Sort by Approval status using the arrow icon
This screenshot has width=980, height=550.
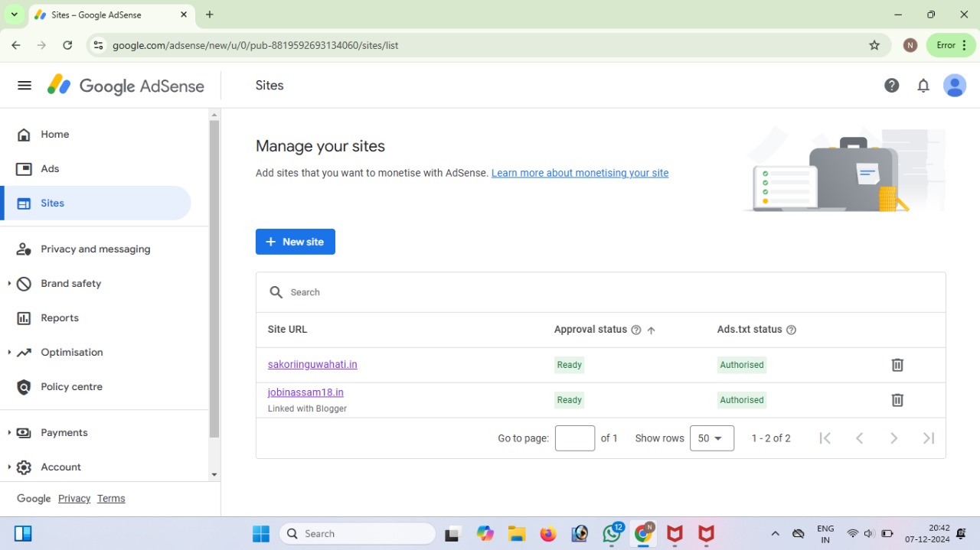pos(652,330)
